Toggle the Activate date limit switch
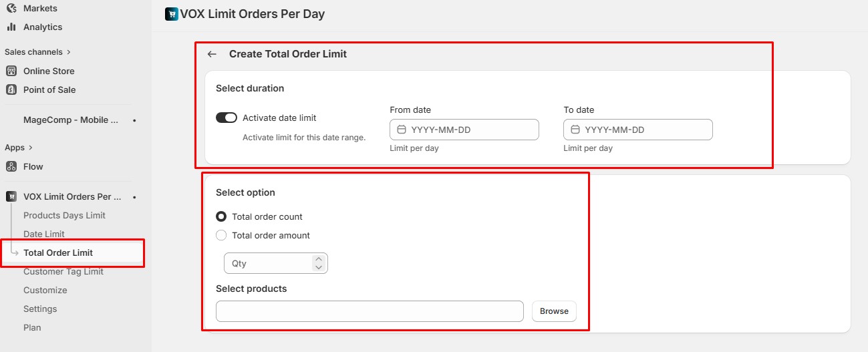The height and width of the screenshot is (352, 868). [x=227, y=118]
